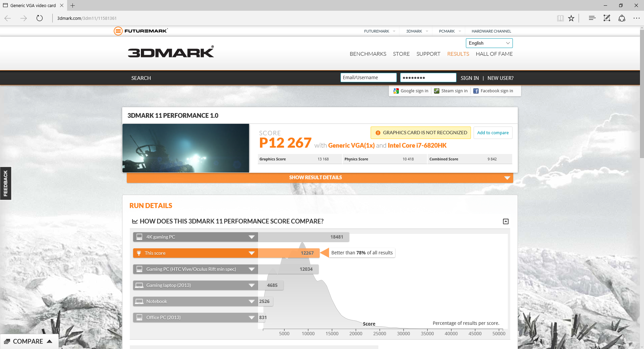Make a web note pen icon
The width and height of the screenshot is (644, 349).
607,18
